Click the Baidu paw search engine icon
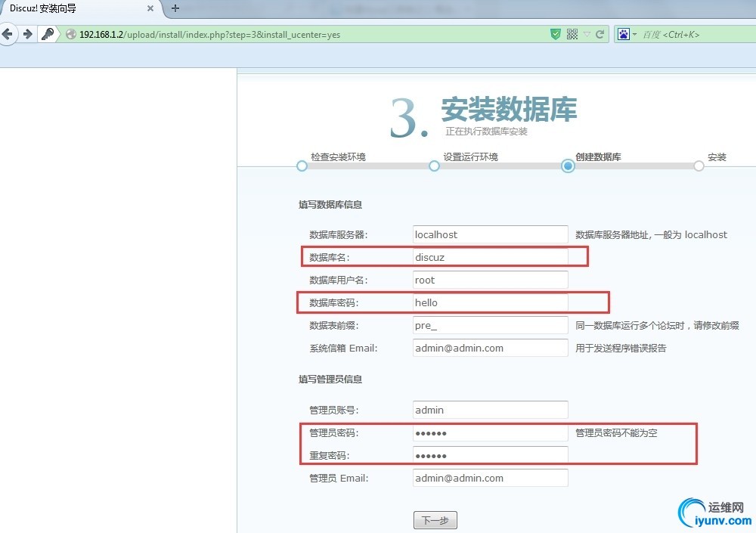 click(x=624, y=34)
